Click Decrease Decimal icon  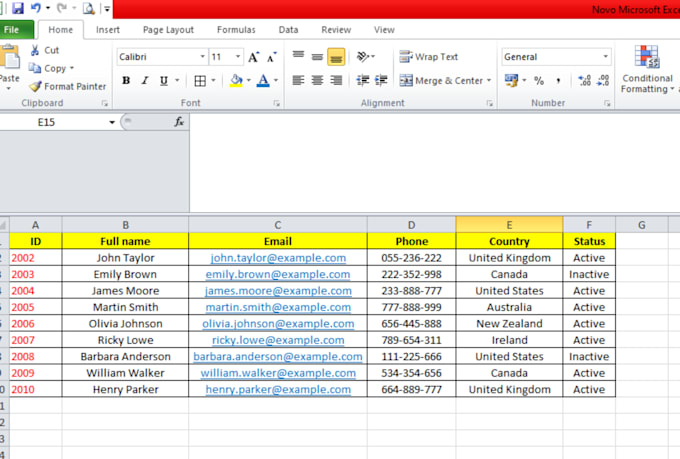pos(603,80)
